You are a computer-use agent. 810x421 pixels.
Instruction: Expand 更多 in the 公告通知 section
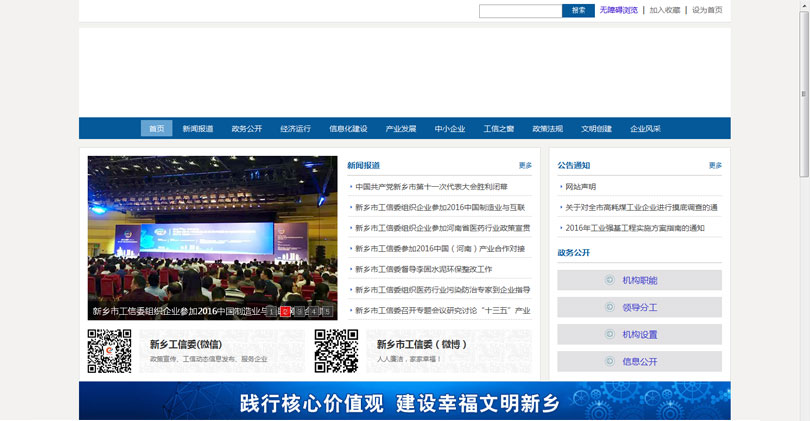(x=715, y=165)
